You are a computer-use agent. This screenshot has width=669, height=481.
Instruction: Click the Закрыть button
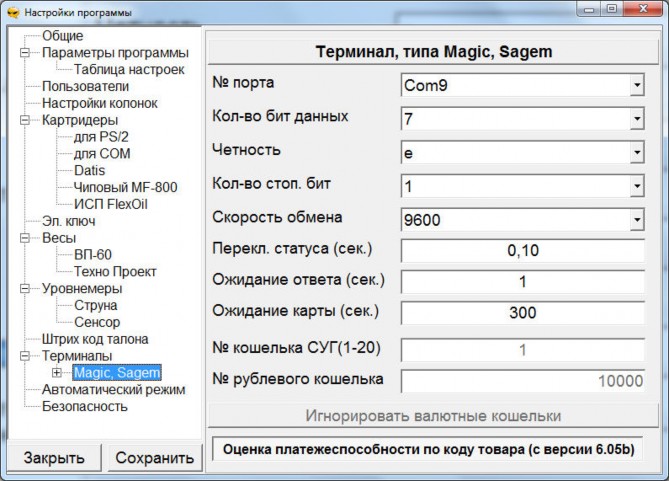point(54,458)
